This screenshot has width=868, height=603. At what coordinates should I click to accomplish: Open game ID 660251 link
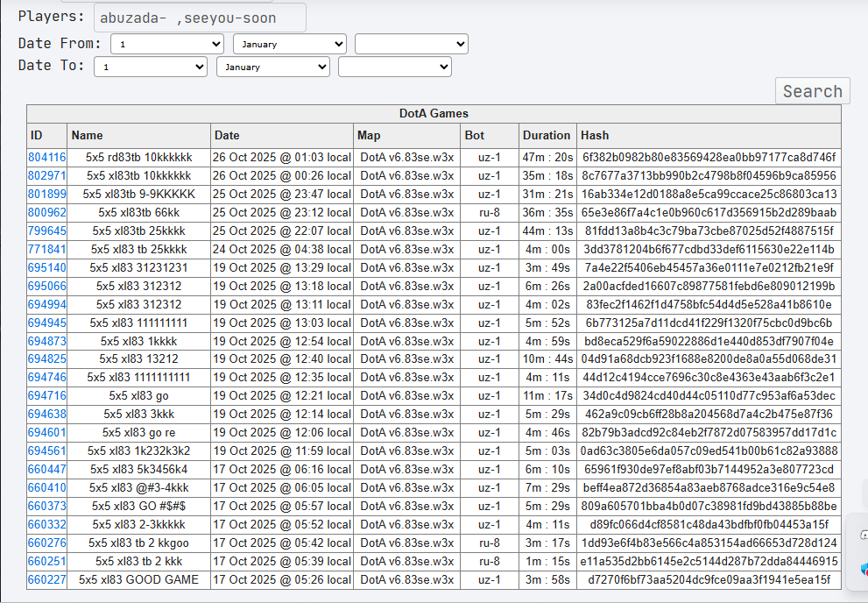click(x=47, y=561)
